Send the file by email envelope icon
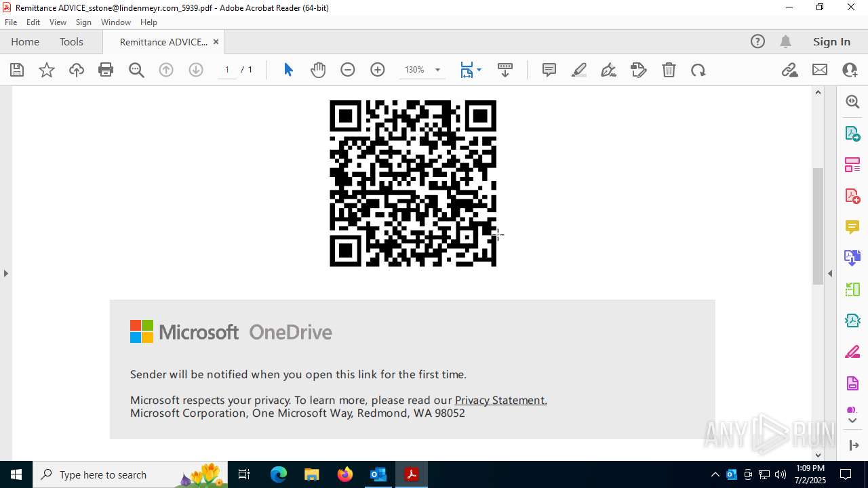Image resolution: width=868 pixels, height=488 pixels. coord(820,70)
